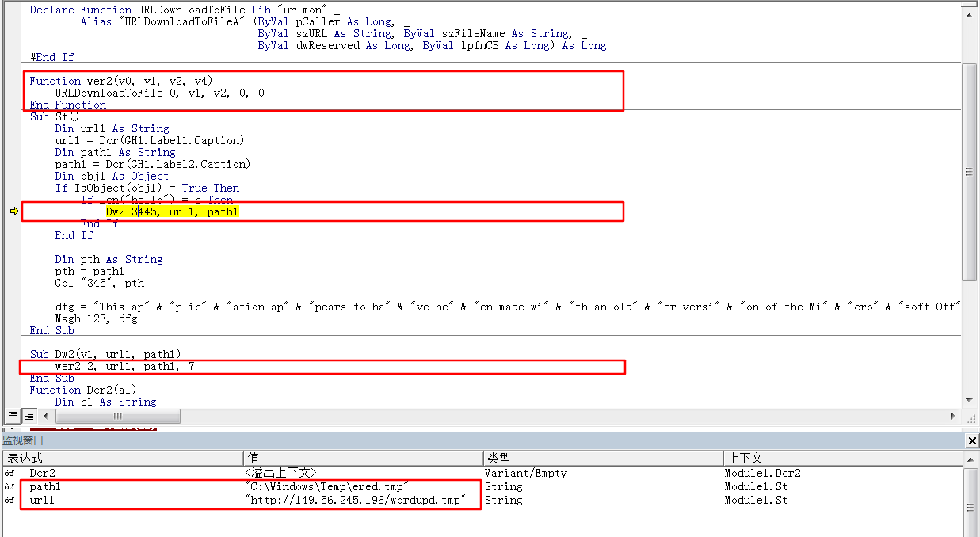Click the Go1 "345", pth line
980x537 pixels.
[x=99, y=283]
